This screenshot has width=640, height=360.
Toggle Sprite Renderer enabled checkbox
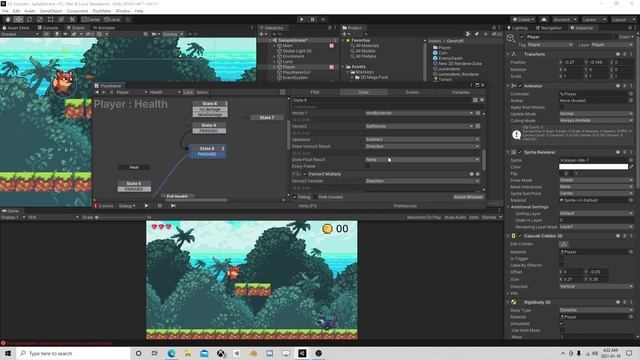(x=520, y=152)
